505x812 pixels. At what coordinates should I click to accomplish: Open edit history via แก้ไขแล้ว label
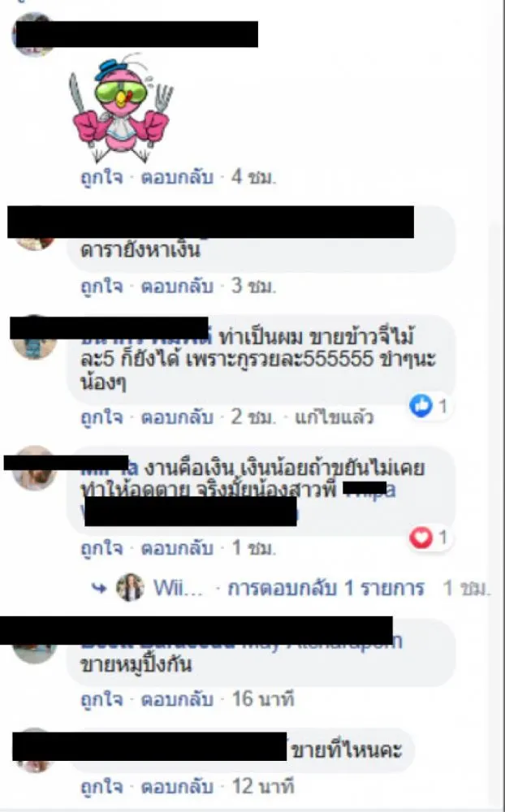[x=334, y=417]
